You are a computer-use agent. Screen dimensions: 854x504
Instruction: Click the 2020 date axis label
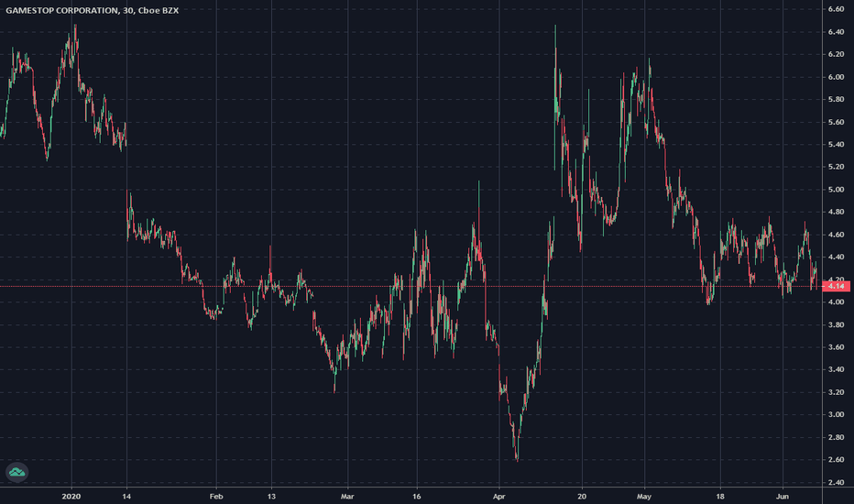(x=71, y=497)
